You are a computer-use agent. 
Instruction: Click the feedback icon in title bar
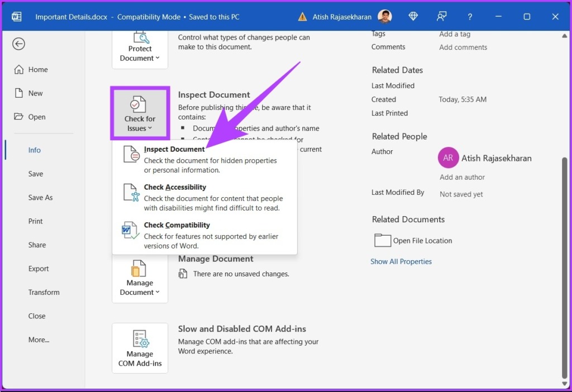click(442, 17)
